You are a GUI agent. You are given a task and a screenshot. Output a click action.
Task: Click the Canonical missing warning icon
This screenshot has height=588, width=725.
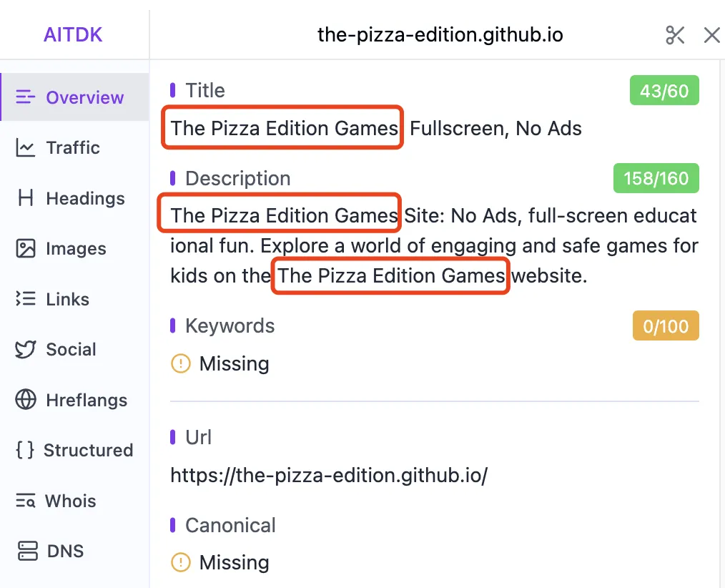[181, 563]
